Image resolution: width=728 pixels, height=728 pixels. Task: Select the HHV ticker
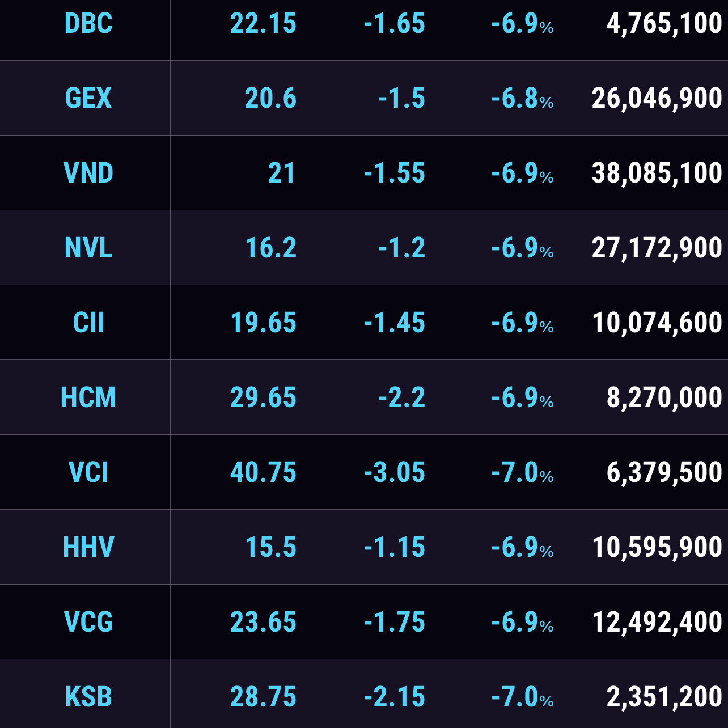[x=88, y=547]
